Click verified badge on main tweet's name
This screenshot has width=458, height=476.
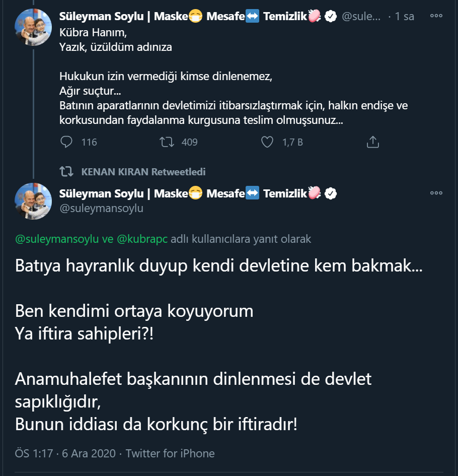331,193
